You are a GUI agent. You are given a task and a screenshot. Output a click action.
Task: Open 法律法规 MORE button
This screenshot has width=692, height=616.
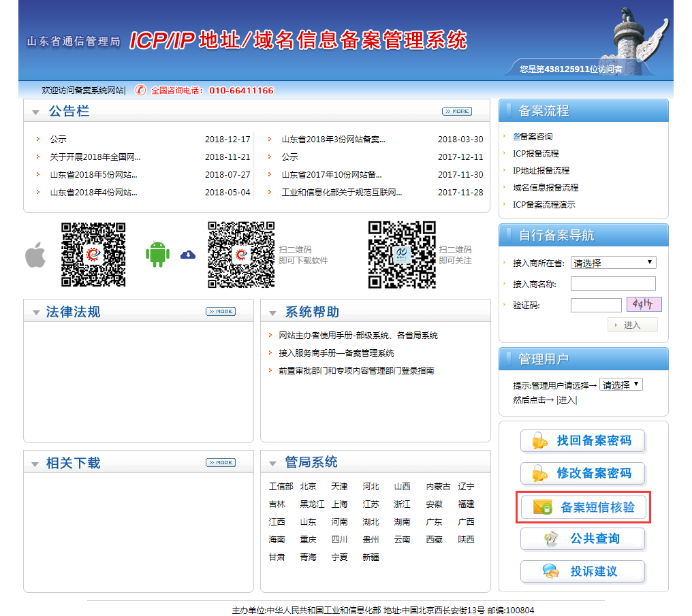pyautogui.click(x=220, y=311)
